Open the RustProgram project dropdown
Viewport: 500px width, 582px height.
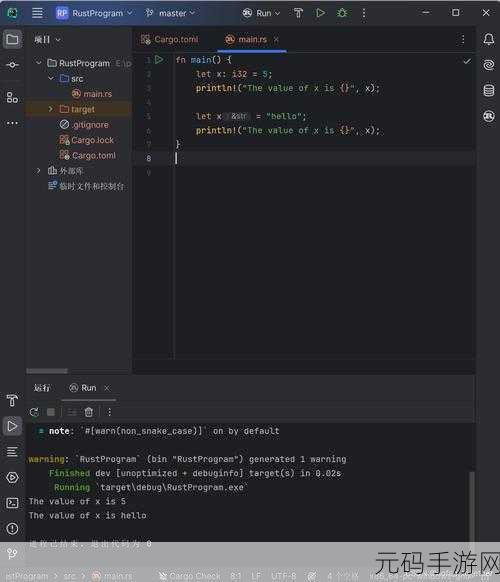pos(94,13)
